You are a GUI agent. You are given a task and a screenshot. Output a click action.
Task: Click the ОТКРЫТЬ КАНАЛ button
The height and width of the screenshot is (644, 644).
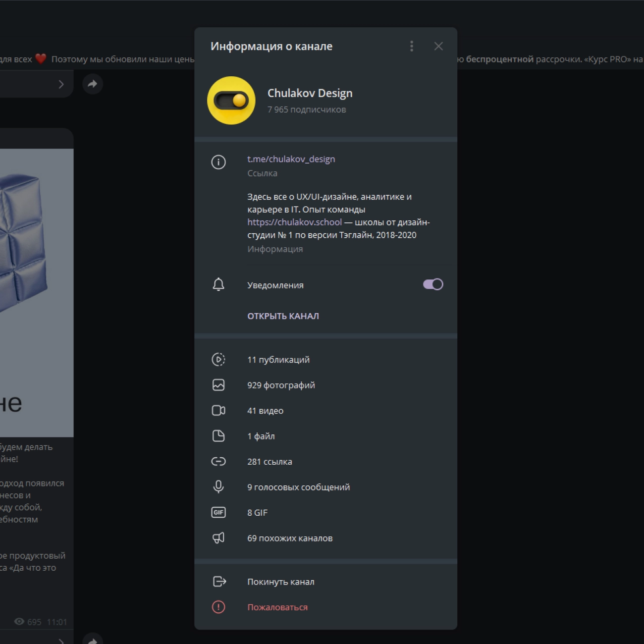coord(283,316)
